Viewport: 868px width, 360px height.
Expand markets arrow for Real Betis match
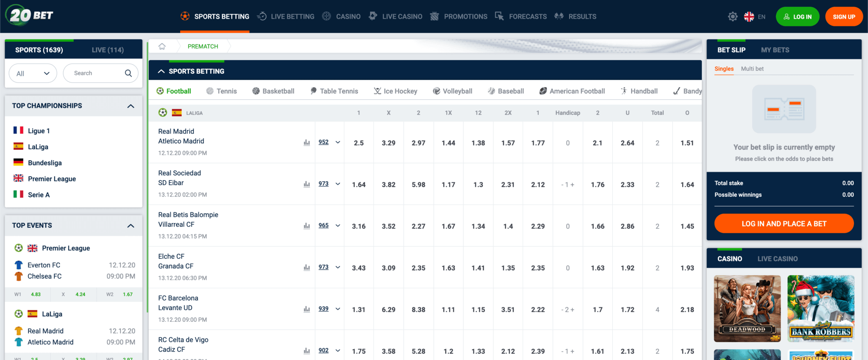pyautogui.click(x=338, y=226)
